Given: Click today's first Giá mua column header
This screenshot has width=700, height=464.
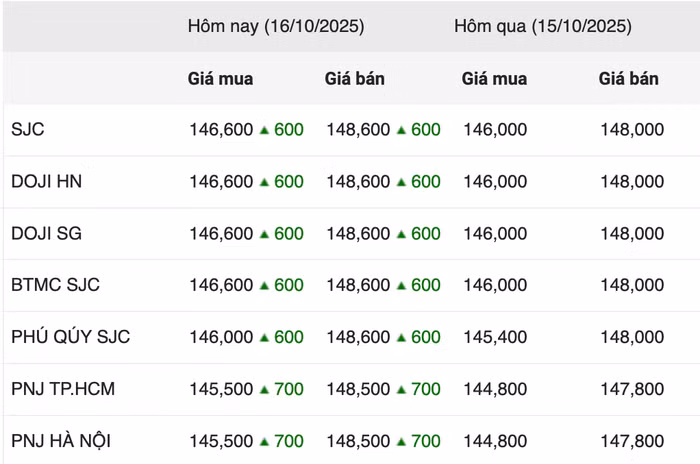Looking at the screenshot, I should coord(220,78).
